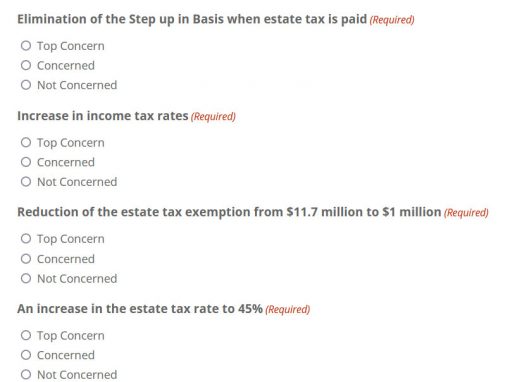This screenshot has width=510, height=382.
Task: Choose Concerned for Step up in Basis elimination
Action: (x=26, y=65)
